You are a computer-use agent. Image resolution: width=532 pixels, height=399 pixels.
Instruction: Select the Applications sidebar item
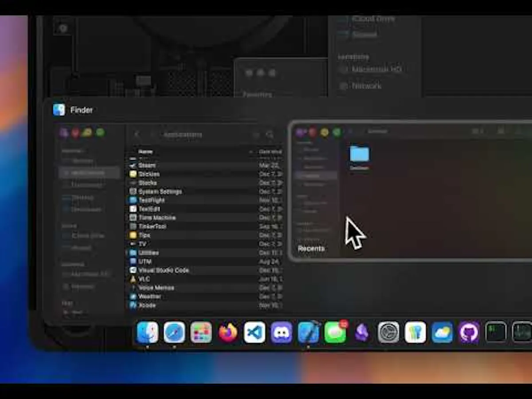click(89, 172)
